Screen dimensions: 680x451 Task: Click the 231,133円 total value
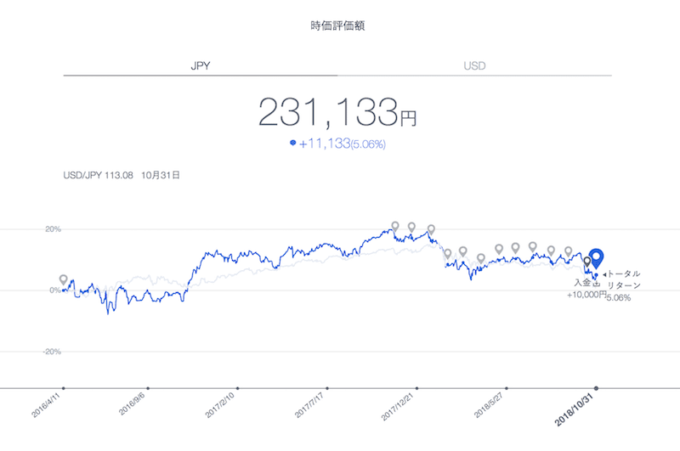(x=337, y=112)
